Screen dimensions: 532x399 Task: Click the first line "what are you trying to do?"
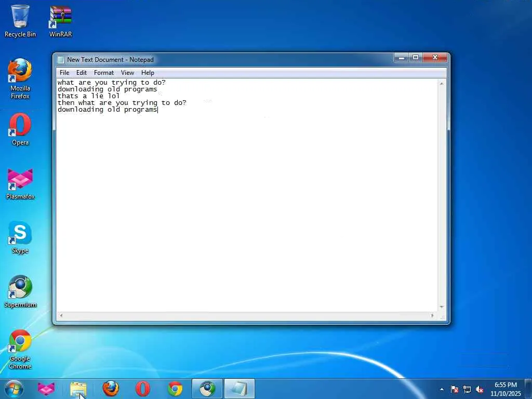click(111, 83)
